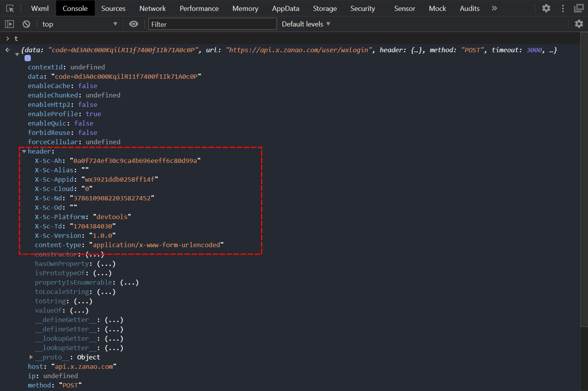The image size is (588, 391).
Task: Invoke the toString getter (...)
Action: point(83,301)
